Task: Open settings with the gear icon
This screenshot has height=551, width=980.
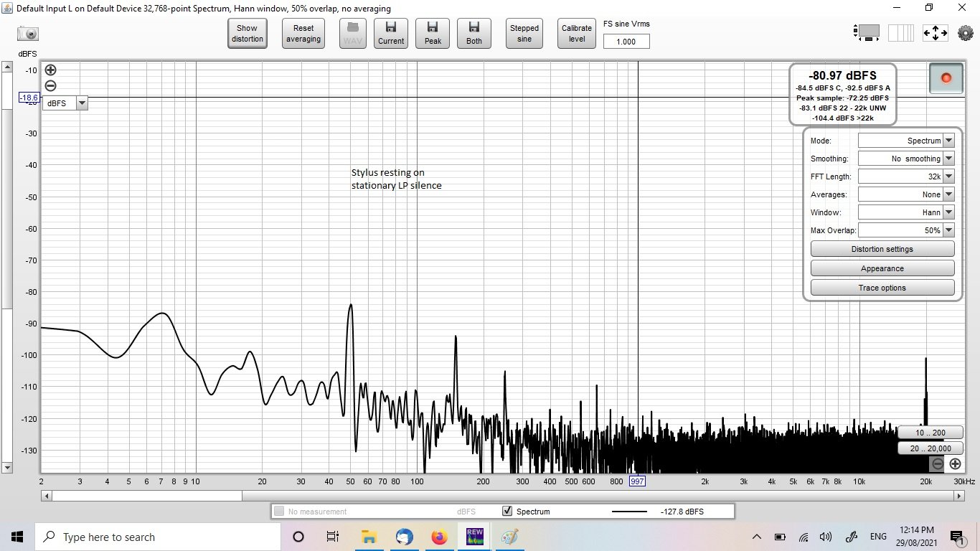Action: coord(966,33)
